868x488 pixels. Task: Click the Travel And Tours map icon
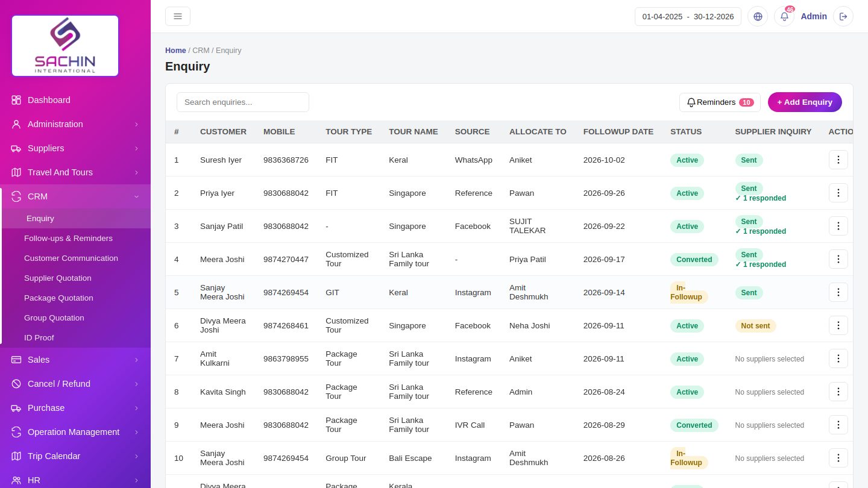click(x=16, y=172)
